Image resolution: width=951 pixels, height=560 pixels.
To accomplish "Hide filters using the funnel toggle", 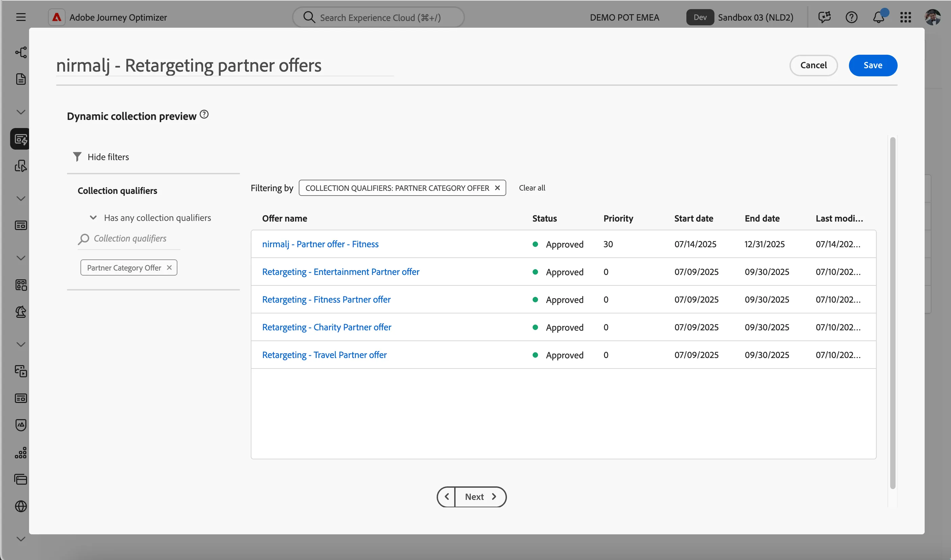I will (100, 157).
